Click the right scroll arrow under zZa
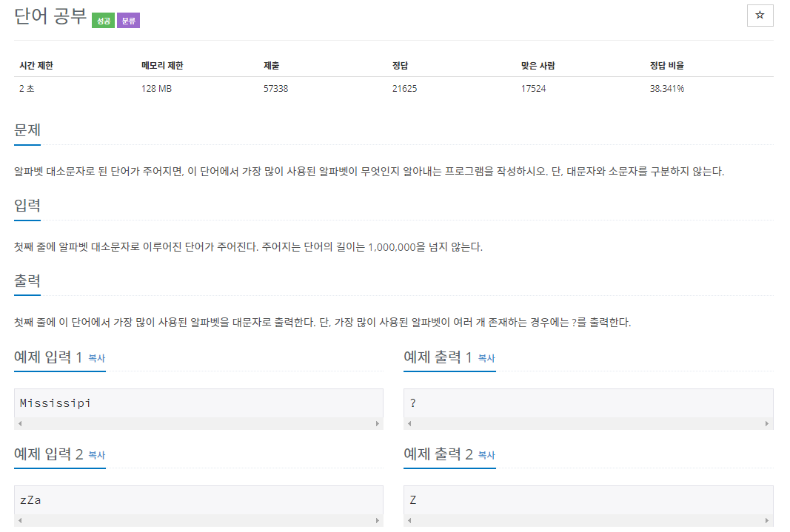 (378, 520)
